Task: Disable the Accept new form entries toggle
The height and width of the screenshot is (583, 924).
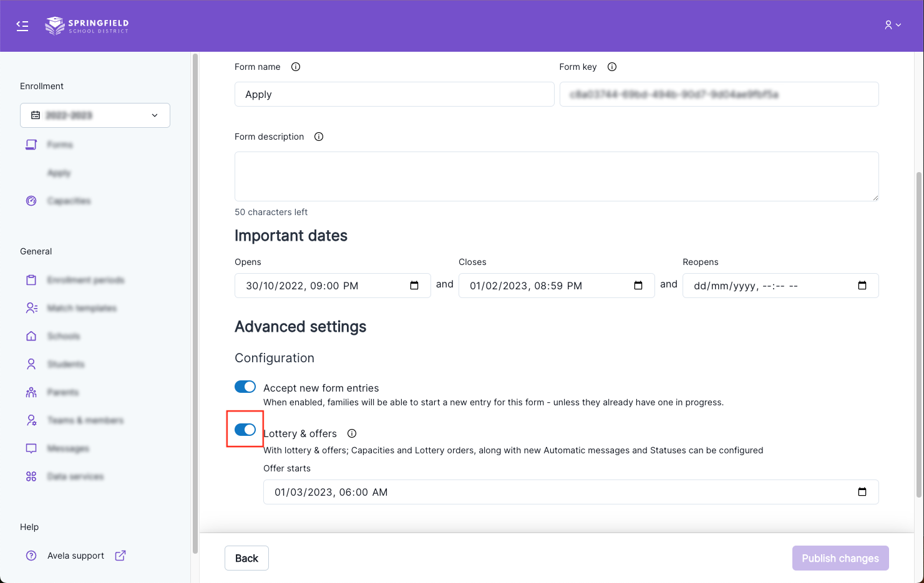Action: 245,387
